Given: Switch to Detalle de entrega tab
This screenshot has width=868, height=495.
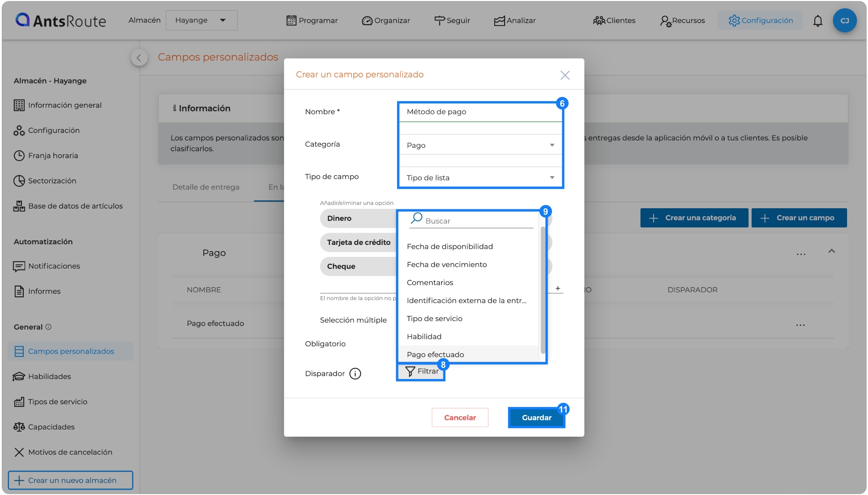Looking at the screenshot, I should click(206, 187).
